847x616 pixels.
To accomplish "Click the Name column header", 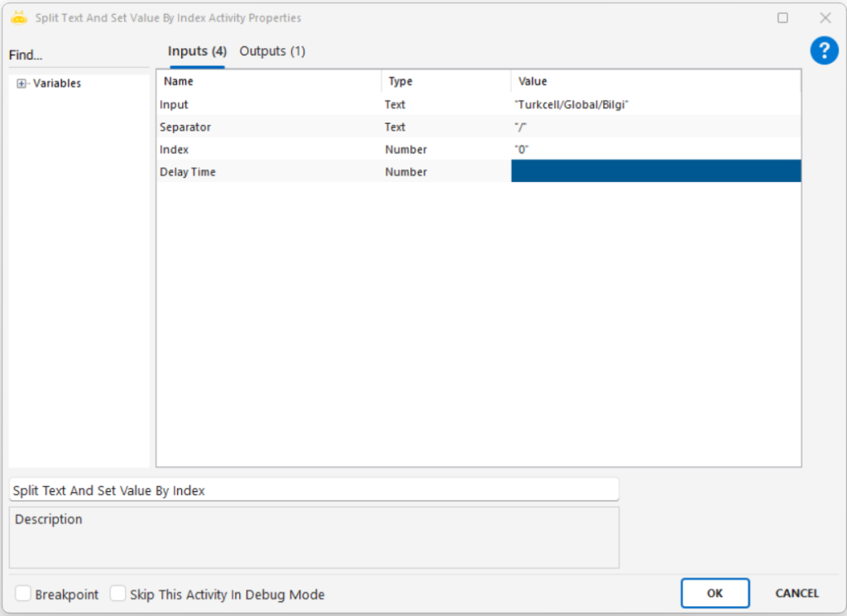I will tap(268, 81).
